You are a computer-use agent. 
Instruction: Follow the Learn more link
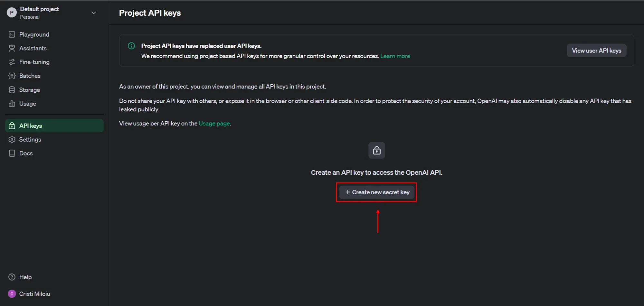tap(395, 56)
